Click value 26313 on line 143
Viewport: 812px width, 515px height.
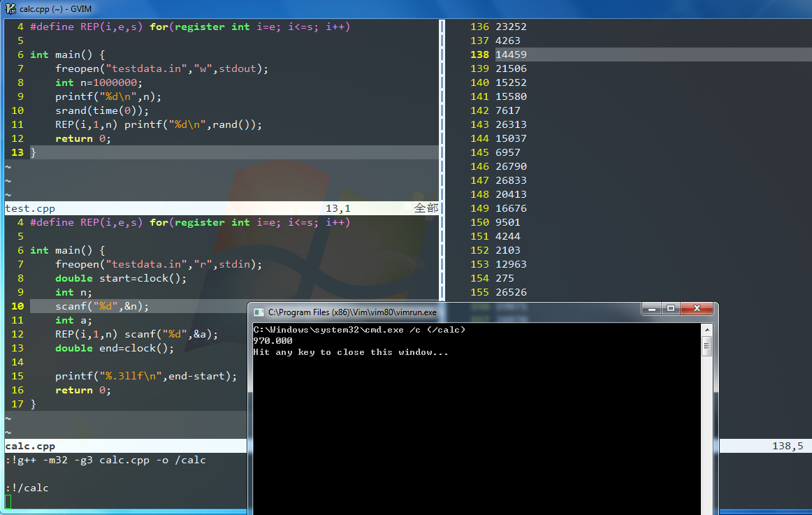[x=511, y=124]
